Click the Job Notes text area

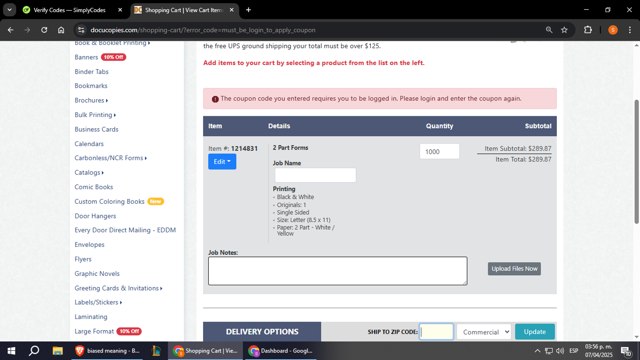tap(338, 271)
